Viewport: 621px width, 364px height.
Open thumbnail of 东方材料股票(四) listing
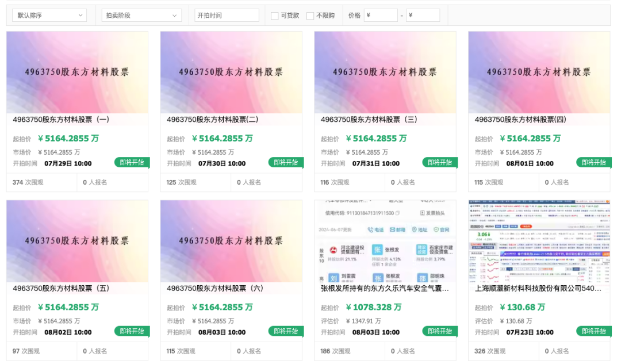coord(539,72)
